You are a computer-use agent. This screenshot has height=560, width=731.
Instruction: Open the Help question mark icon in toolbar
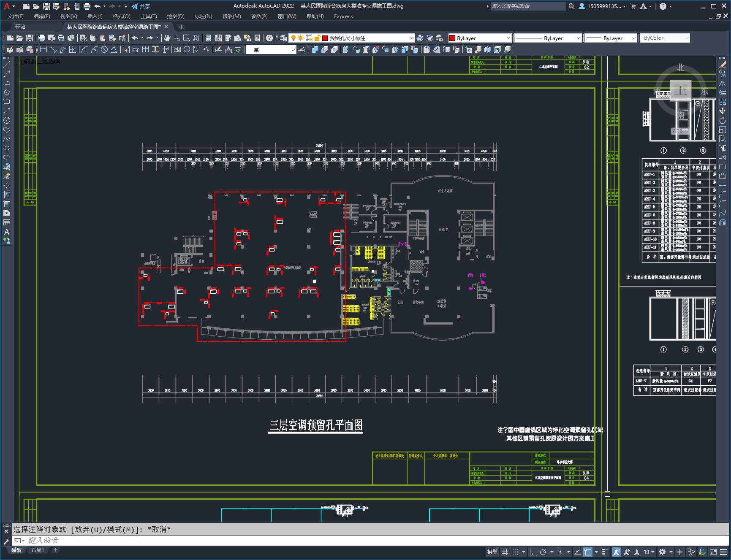click(x=269, y=38)
